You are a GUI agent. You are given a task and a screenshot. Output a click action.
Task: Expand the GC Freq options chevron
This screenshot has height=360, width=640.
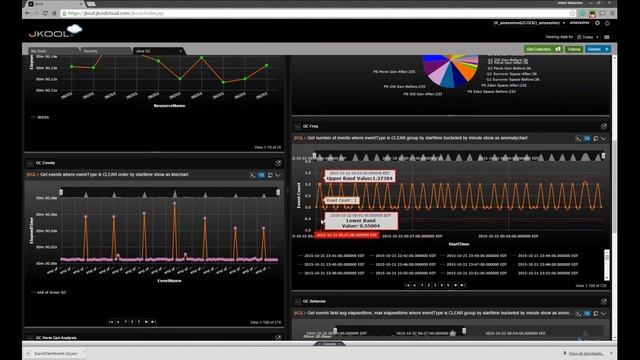(x=603, y=139)
